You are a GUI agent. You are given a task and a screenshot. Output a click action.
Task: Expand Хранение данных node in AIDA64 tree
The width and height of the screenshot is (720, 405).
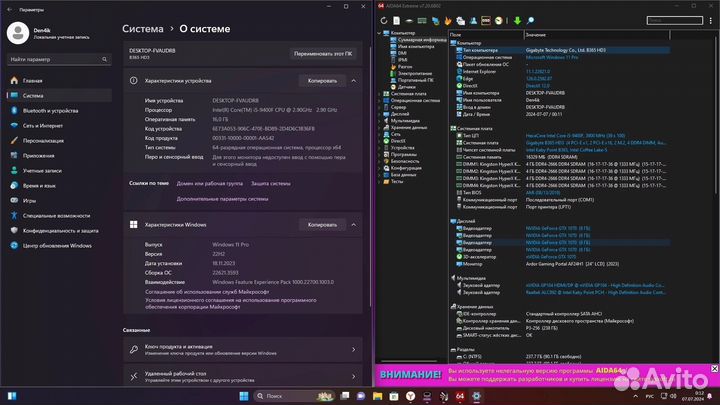pos(379,128)
